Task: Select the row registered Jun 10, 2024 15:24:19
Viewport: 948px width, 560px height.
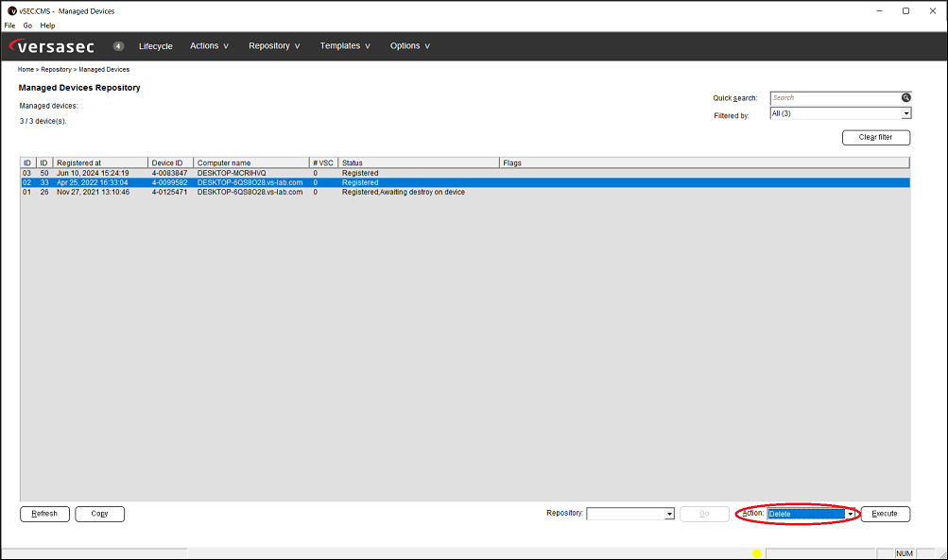Action: (x=465, y=173)
